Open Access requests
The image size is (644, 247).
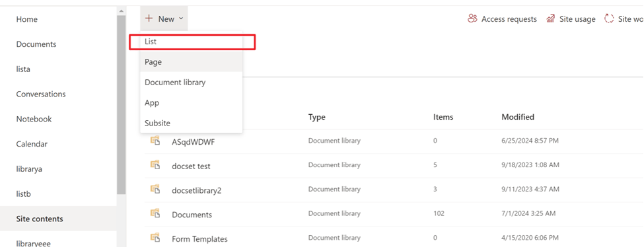(x=502, y=19)
